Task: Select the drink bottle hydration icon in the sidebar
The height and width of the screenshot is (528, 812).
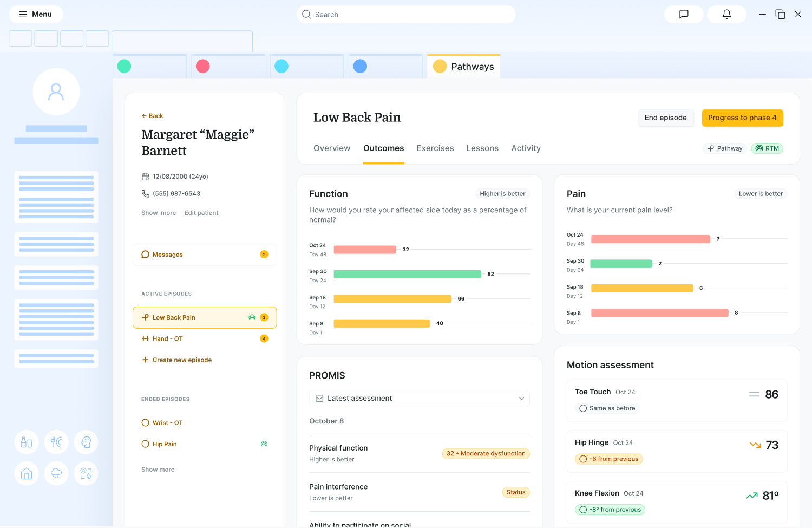Action: 26,442
